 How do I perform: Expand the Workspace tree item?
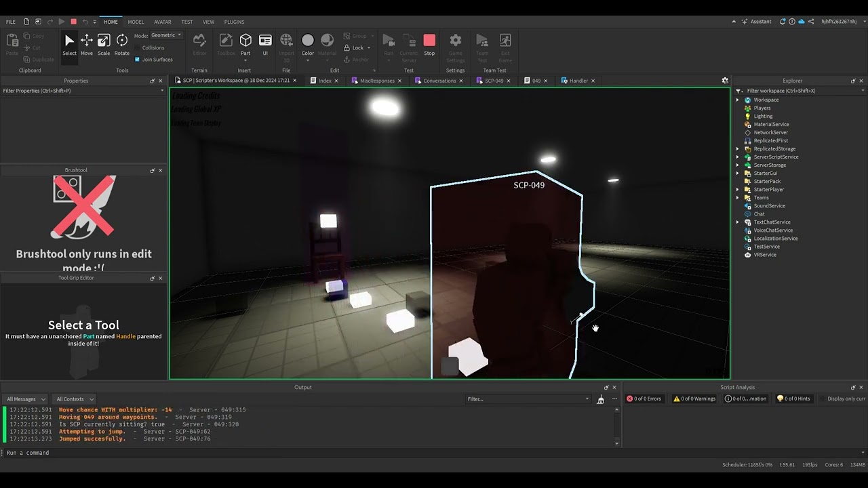coord(738,100)
